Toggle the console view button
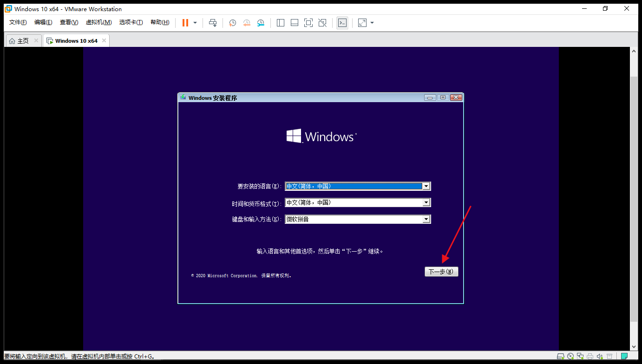Screen dimensions: 642x364 click(342, 23)
